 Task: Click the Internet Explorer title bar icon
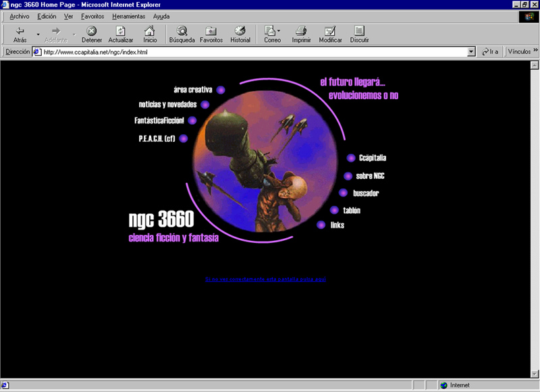coord(5,5)
